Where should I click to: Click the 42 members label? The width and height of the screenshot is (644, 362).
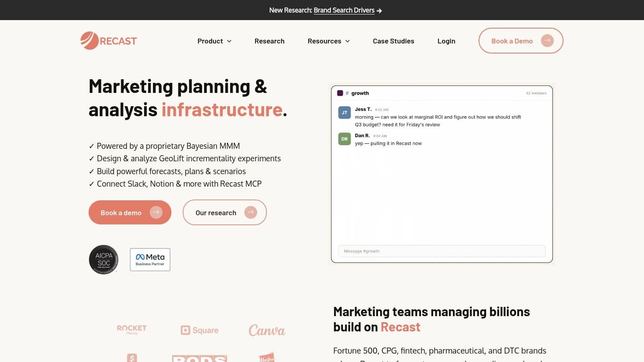(x=536, y=93)
